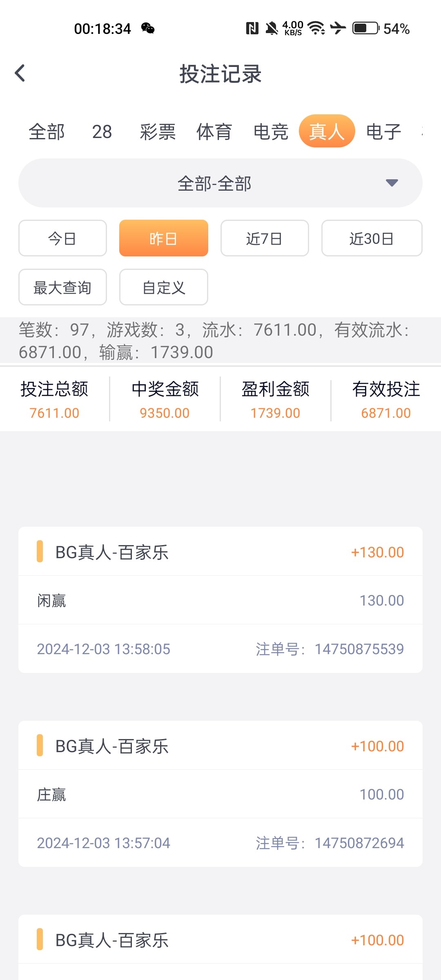Choose the 近30日 date range
Screen dimensions: 441x980
tap(372, 238)
